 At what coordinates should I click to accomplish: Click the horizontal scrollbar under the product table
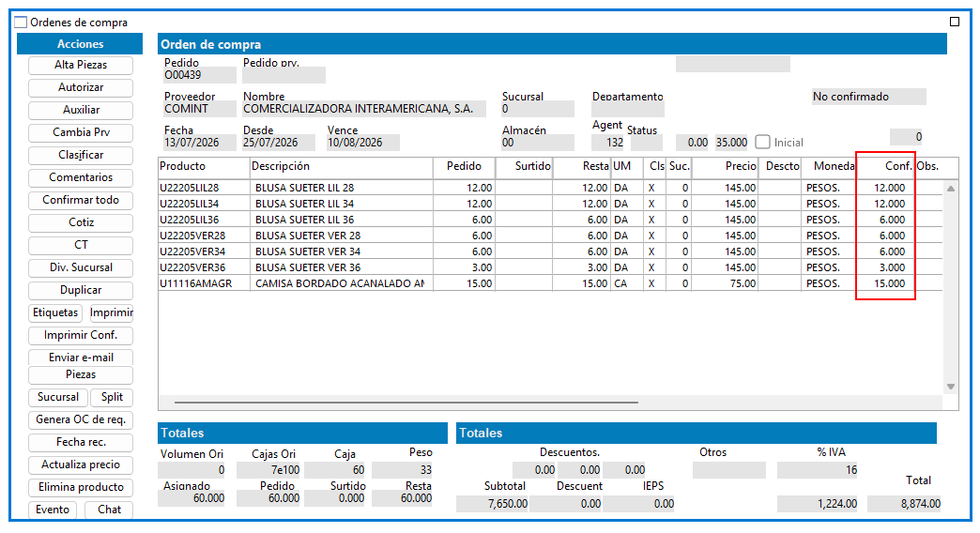(406, 403)
